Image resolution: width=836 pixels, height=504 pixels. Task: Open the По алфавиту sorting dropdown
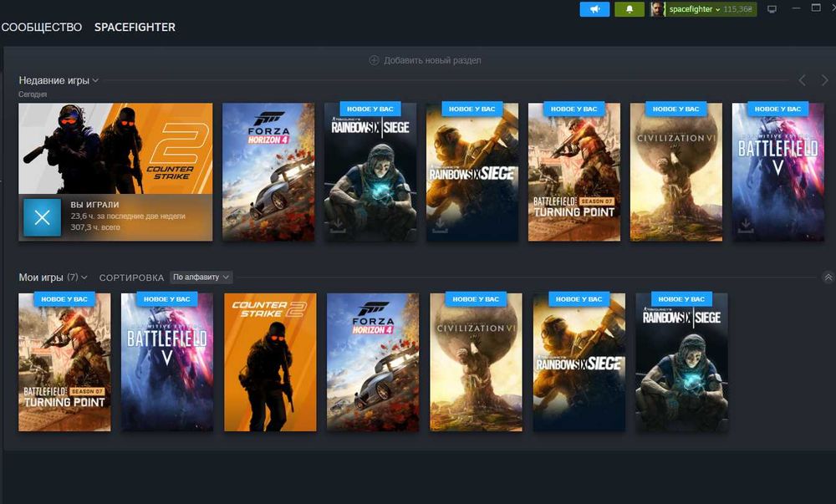[201, 277]
